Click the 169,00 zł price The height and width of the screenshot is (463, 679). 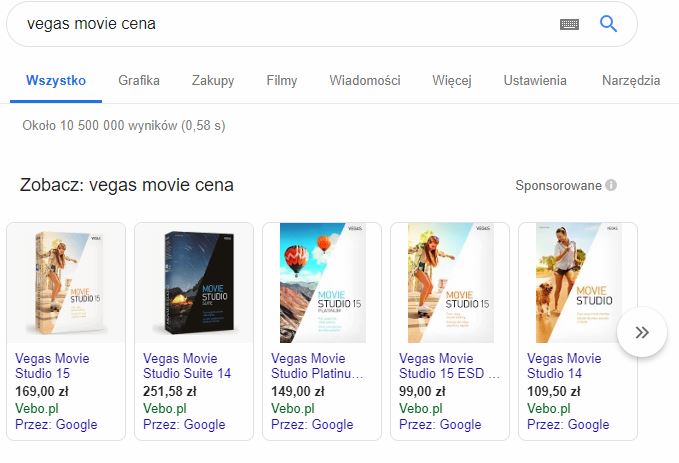[x=42, y=392]
